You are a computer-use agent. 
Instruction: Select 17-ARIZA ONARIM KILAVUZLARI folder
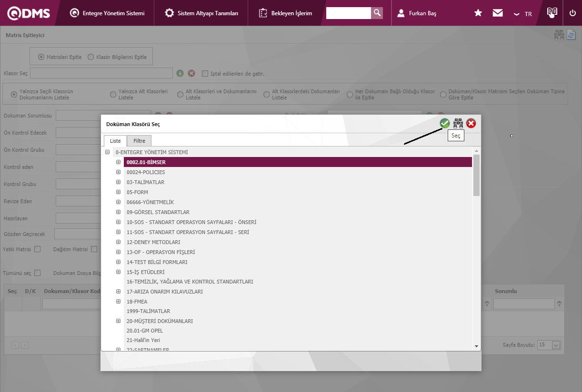pos(165,292)
